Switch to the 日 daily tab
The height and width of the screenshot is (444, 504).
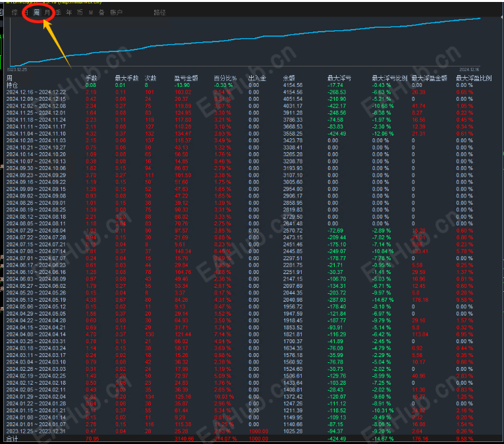click(26, 13)
